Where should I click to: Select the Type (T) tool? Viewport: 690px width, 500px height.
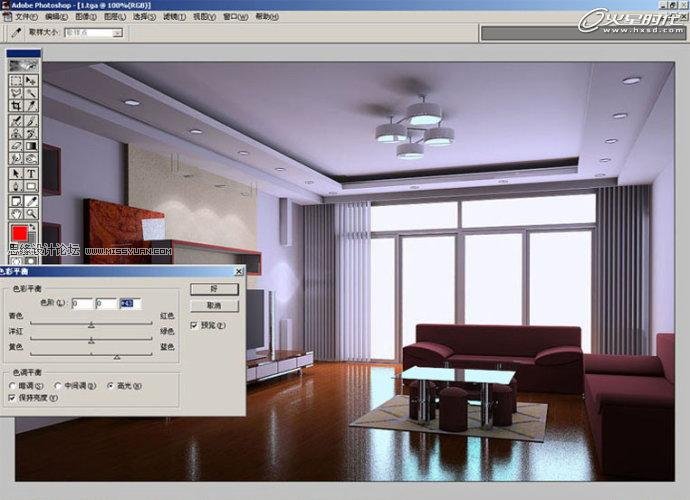tap(31, 172)
